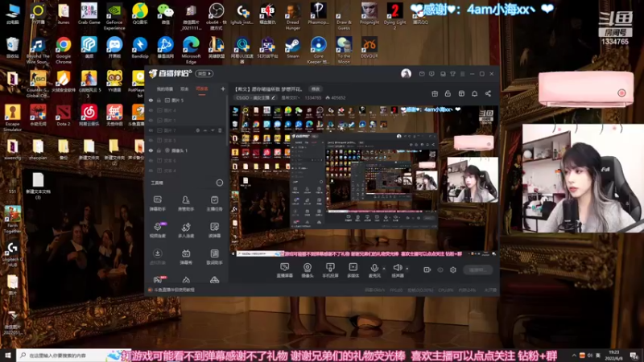Open the Windows Start menu
This screenshot has height=362, width=644.
click(x=8, y=355)
